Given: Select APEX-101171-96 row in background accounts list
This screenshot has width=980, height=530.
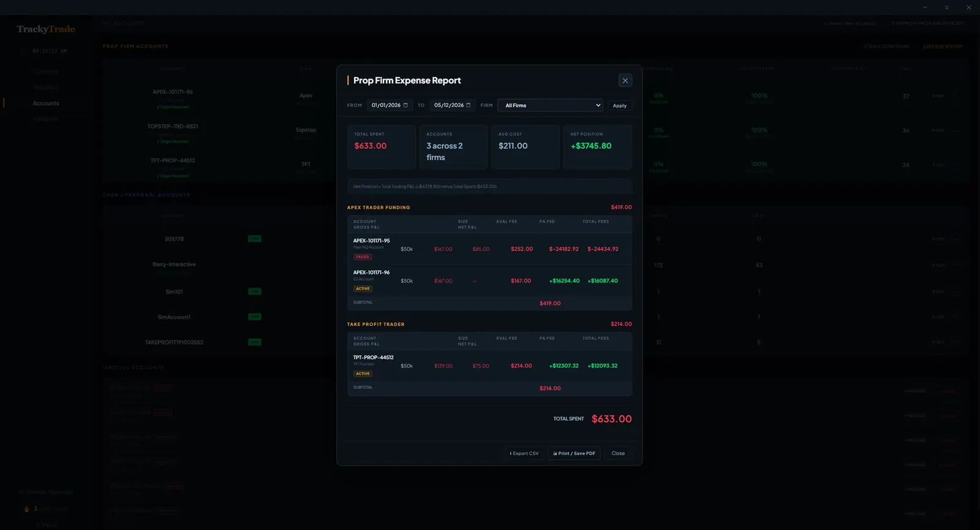Looking at the screenshot, I should coord(173,92).
